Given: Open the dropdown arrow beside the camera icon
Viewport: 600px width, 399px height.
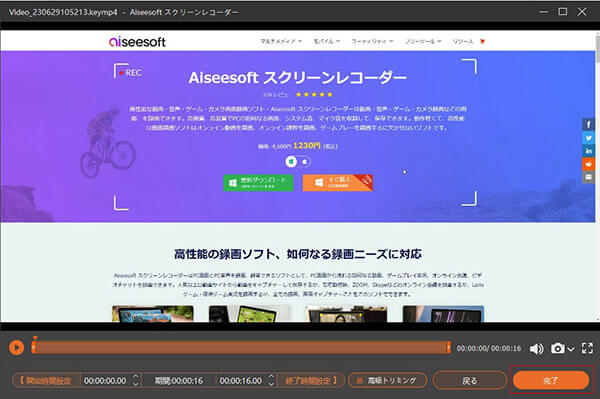Looking at the screenshot, I should coord(571,349).
